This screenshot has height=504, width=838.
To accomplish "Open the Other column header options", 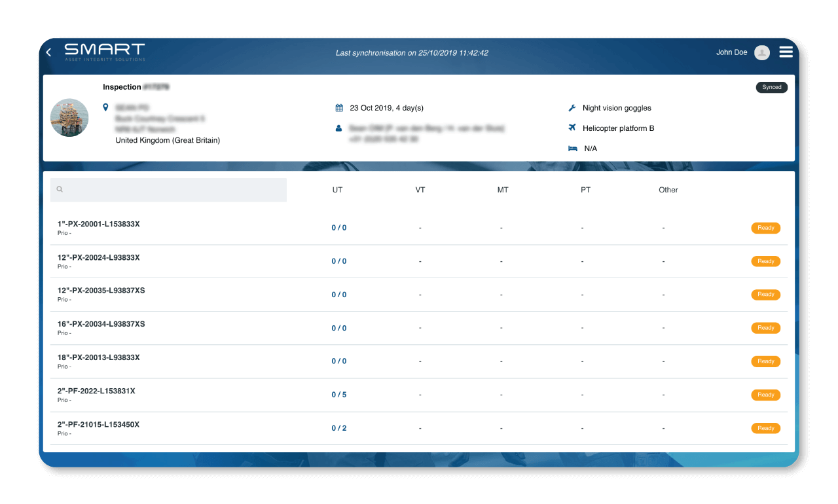I will [668, 190].
